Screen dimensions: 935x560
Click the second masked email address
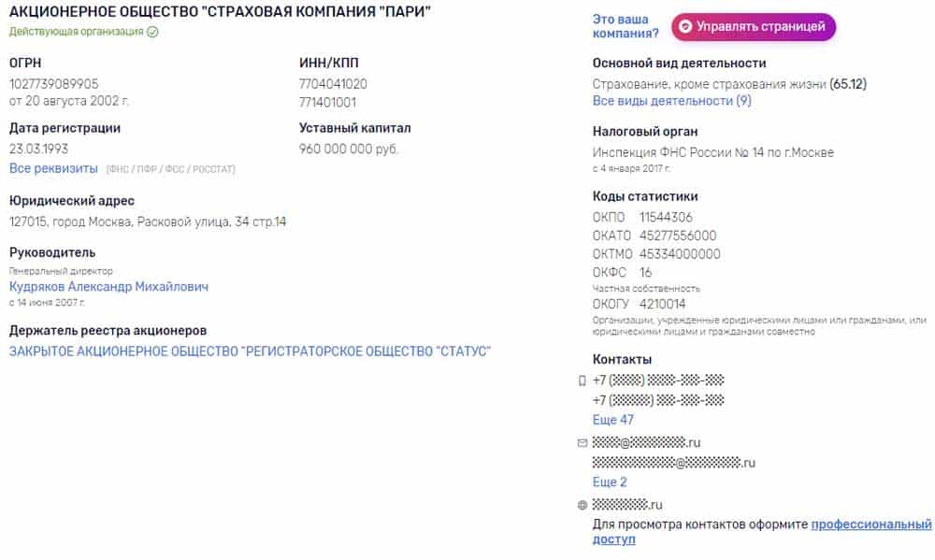tap(674, 463)
